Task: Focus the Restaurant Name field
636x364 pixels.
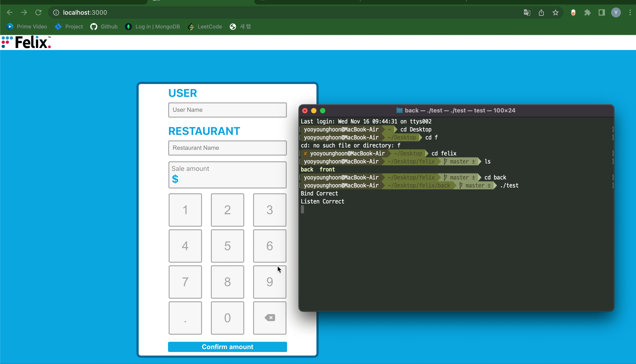Action: tap(227, 148)
